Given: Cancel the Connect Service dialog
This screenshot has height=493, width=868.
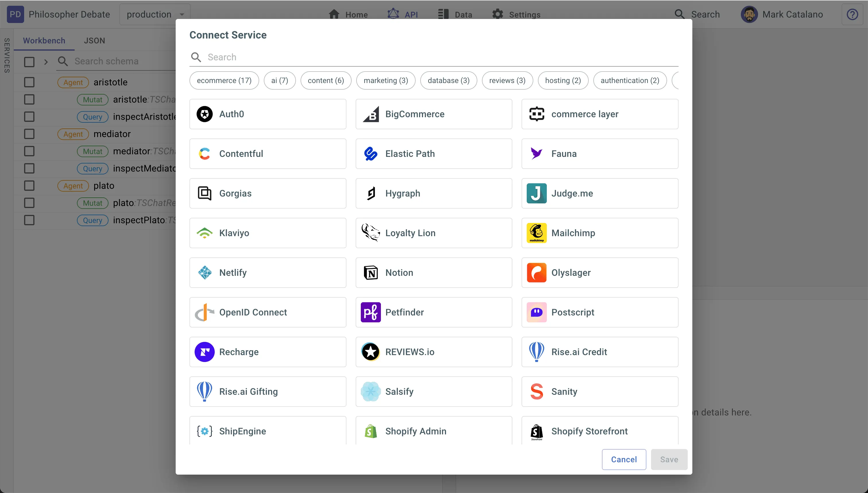Looking at the screenshot, I should [x=624, y=459].
